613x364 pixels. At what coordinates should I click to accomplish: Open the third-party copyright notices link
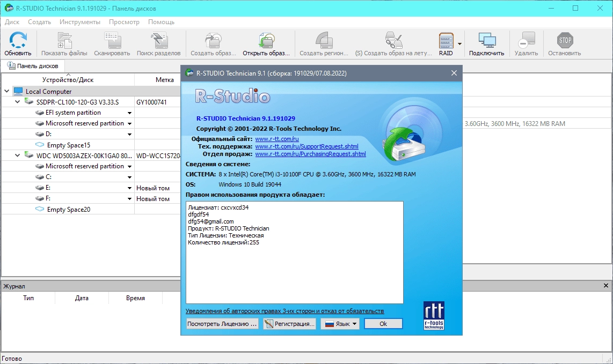284,311
